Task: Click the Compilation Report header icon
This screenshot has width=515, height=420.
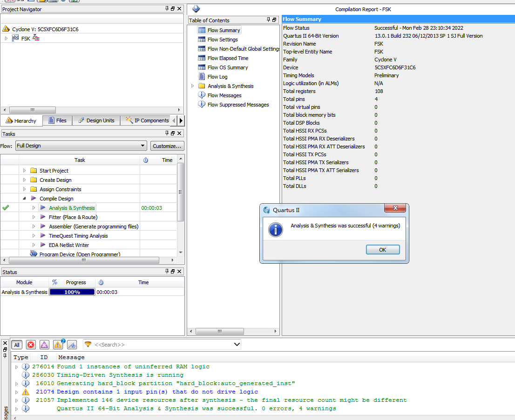Action: click(196, 9)
